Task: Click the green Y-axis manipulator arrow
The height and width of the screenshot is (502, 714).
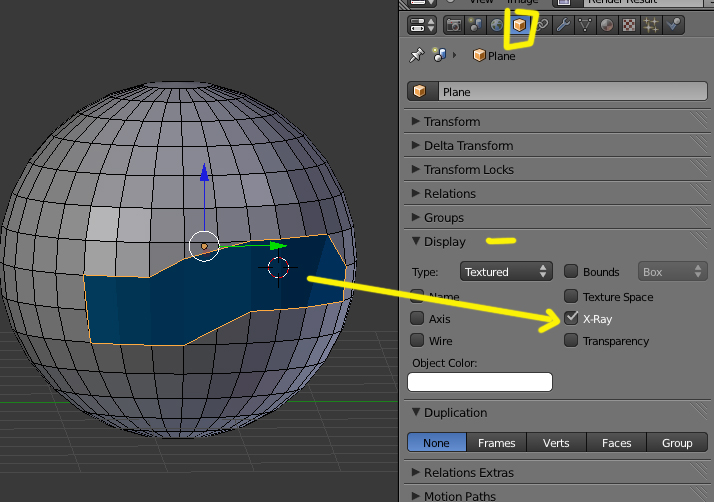Action: click(278, 246)
